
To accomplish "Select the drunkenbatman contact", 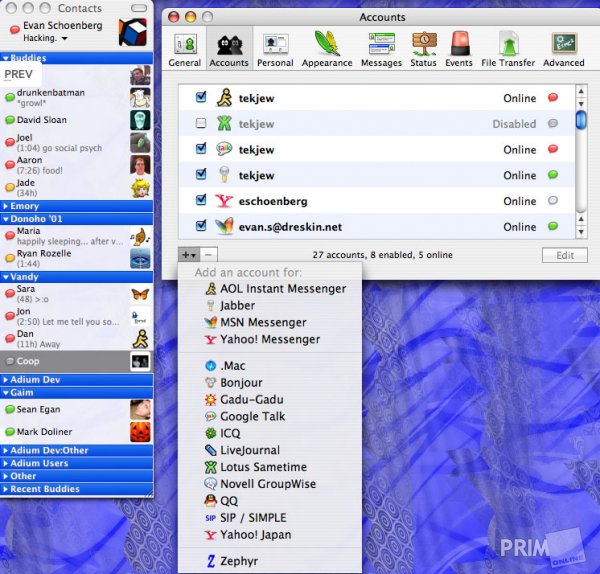I will click(76, 97).
